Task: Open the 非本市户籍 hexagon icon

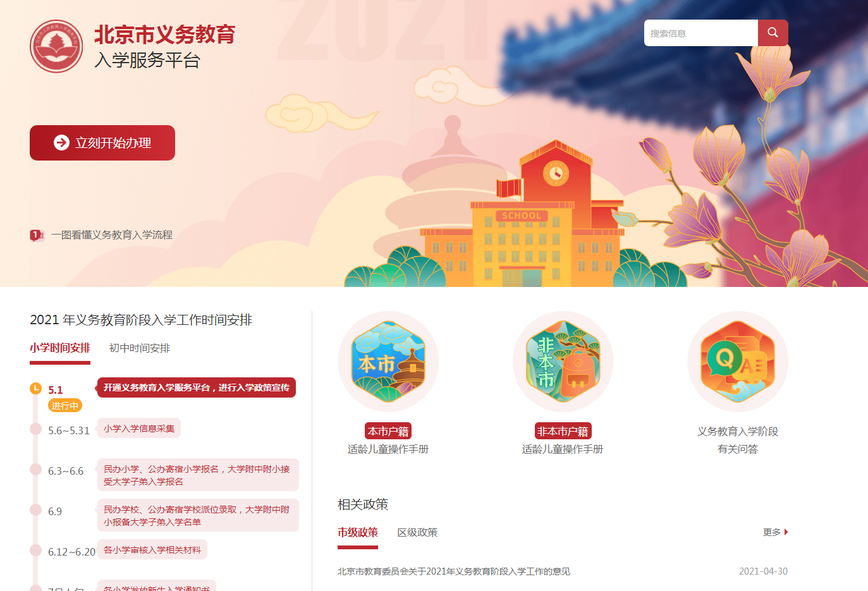Action: coord(563,362)
